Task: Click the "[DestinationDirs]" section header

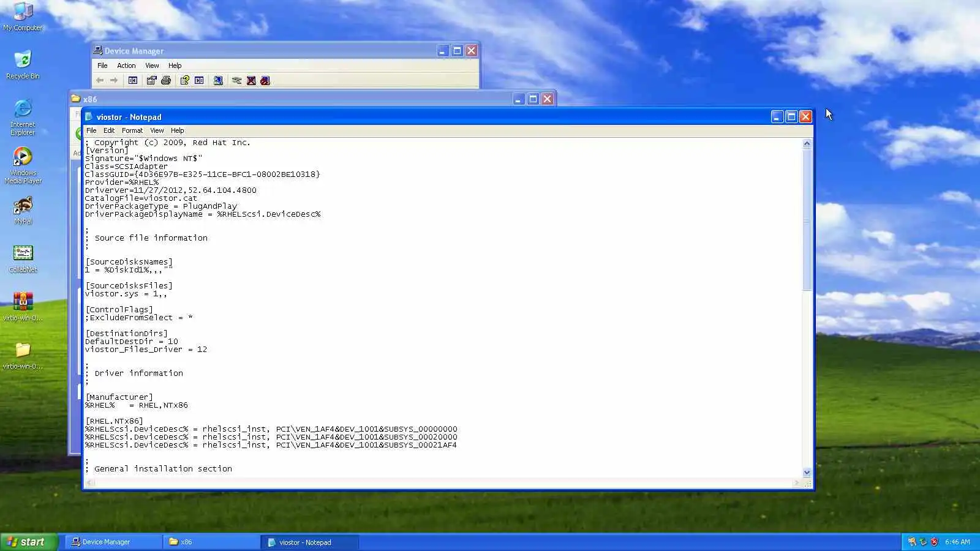Action: tap(126, 334)
